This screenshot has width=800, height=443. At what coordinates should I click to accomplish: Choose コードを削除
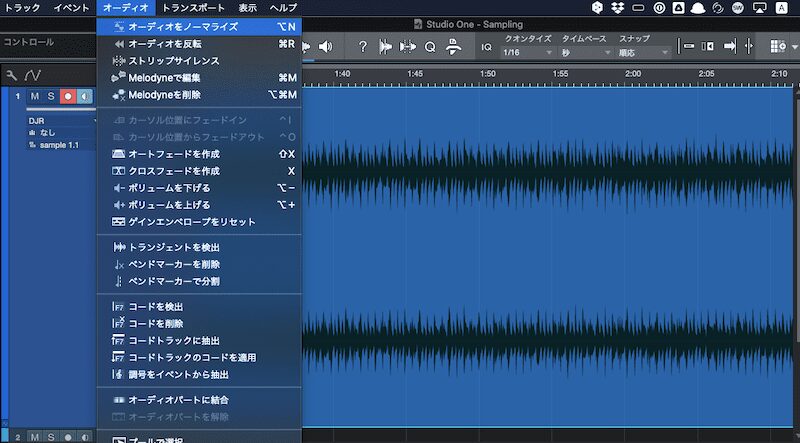pyautogui.click(x=199, y=324)
